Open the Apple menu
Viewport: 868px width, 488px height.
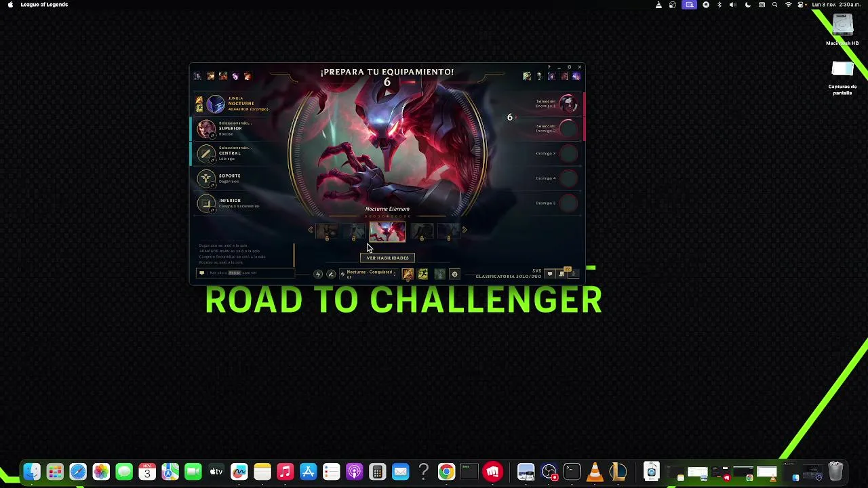pyautogui.click(x=10, y=5)
